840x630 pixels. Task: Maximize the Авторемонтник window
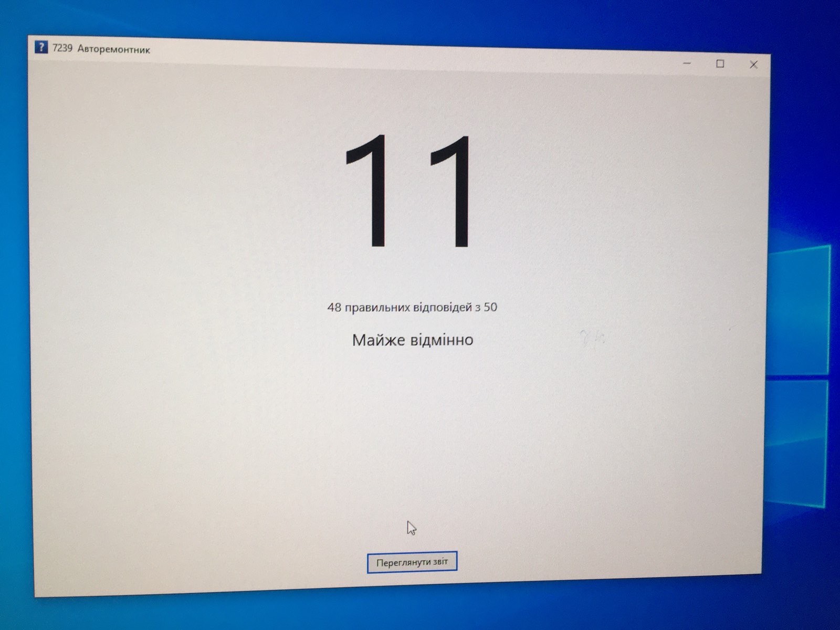click(720, 64)
